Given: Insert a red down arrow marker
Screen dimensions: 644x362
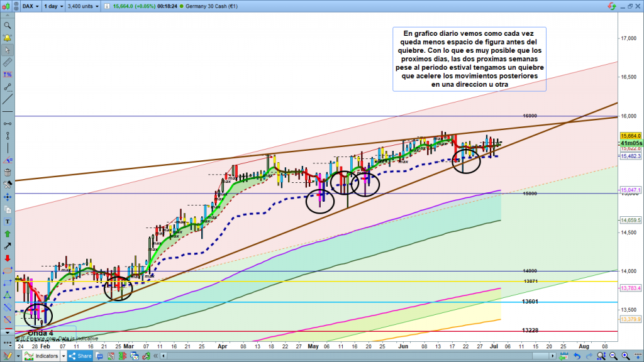Looking at the screenshot, I should pos(8,258).
